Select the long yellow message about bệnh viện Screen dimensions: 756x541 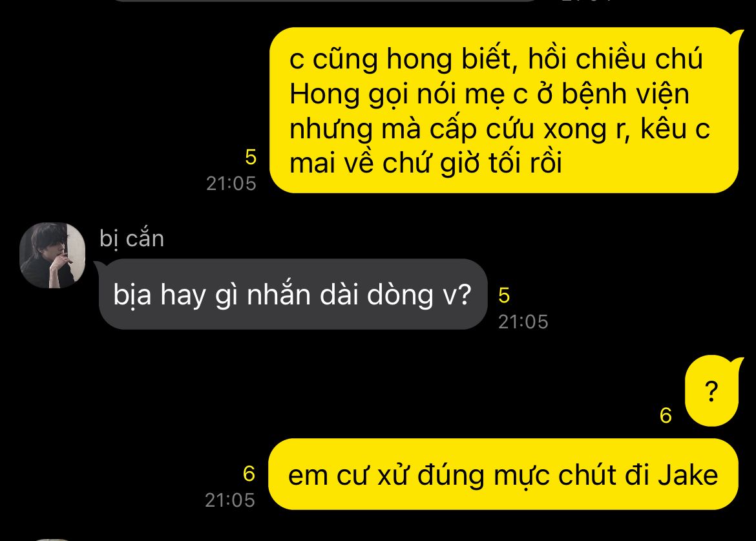point(504,111)
